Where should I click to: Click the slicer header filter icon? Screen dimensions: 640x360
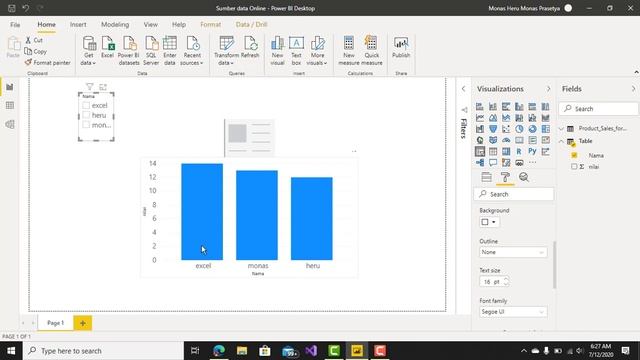point(90,87)
